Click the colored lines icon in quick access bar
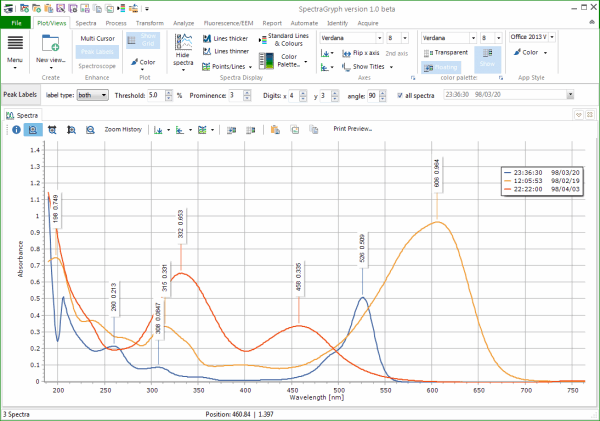Viewport: 600px width, 421px height. 121,8
